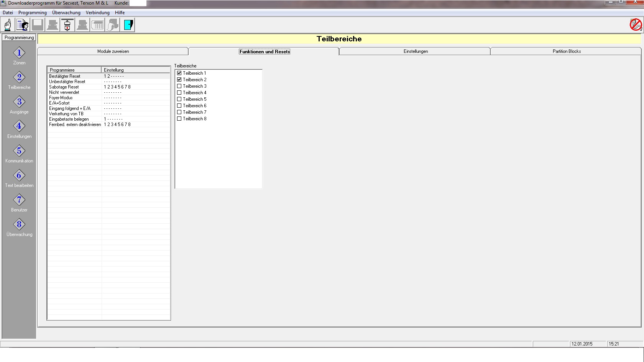Open Ausgänge section with icon 3

(19, 102)
